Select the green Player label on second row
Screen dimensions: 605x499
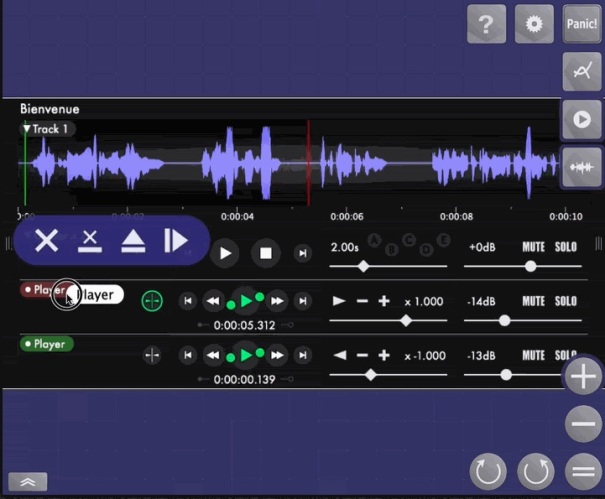coord(46,344)
